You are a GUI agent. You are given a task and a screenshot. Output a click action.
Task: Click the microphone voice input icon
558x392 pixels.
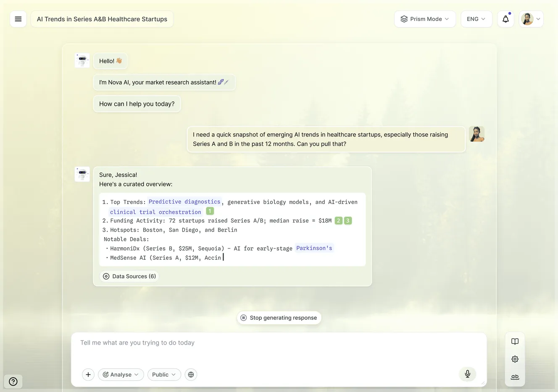tap(467, 374)
